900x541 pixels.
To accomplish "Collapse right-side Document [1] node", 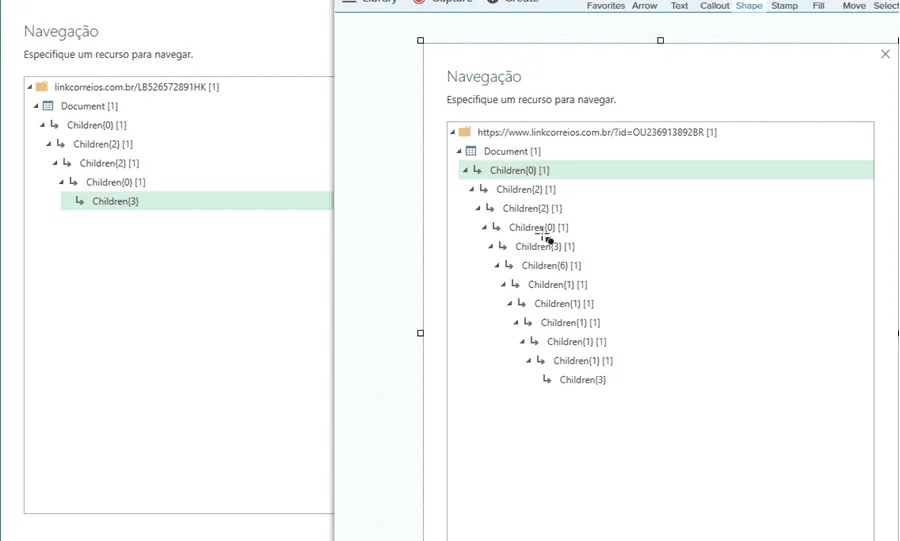I will click(459, 151).
